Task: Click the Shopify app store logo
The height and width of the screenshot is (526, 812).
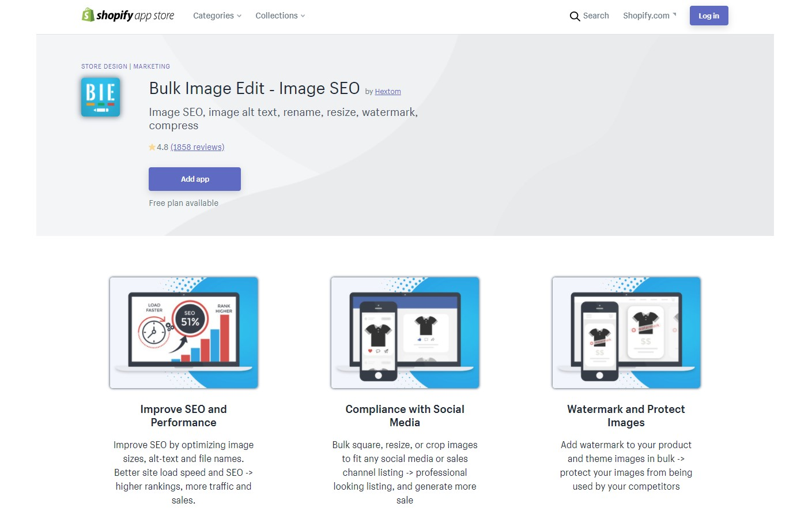Action: [128, 15]
